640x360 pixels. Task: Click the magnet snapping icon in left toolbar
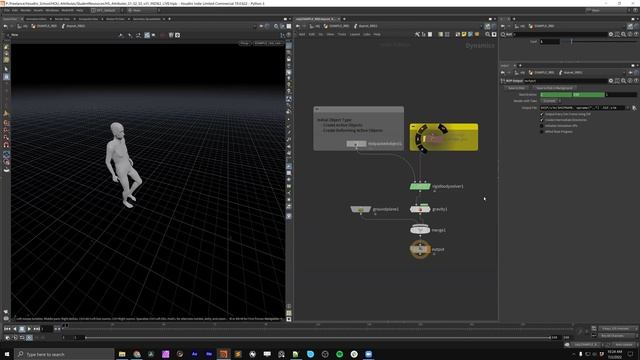click(x=6, y=145)
